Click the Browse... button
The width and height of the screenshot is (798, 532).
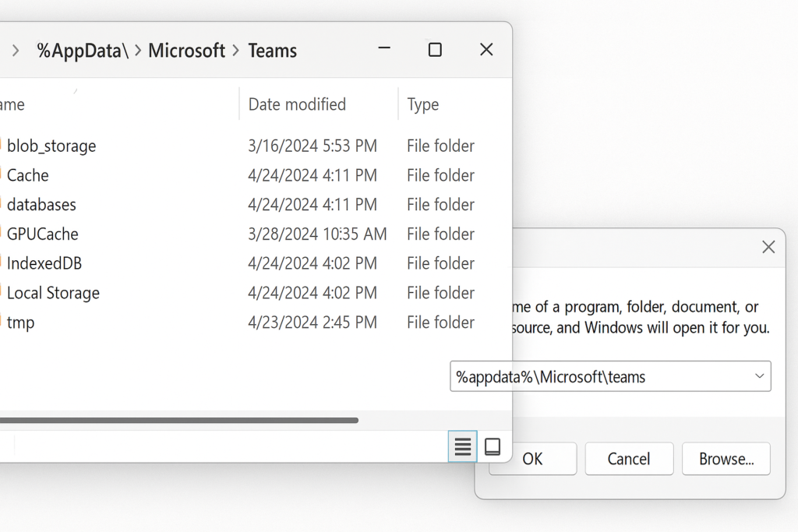click(726, 459)
